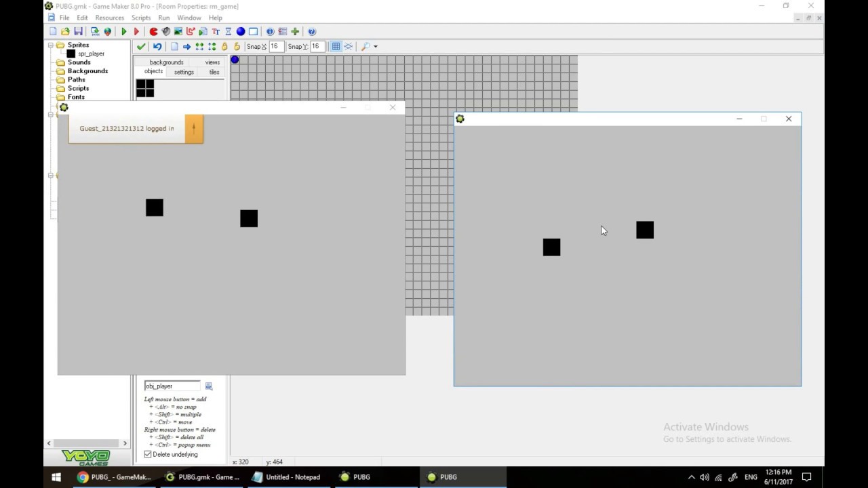The image size is (868, 488).
Task: Create a sprite with the red Pac-Man icon
Action: 154,31
